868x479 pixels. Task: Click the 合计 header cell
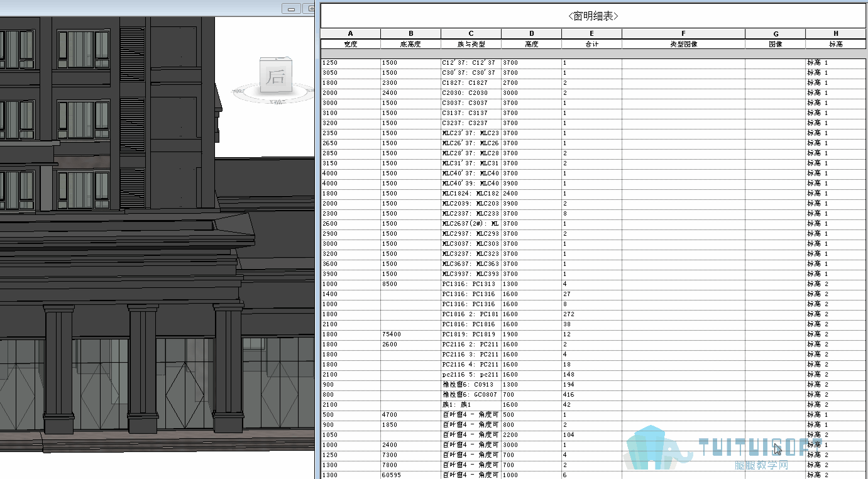(591, 44)
